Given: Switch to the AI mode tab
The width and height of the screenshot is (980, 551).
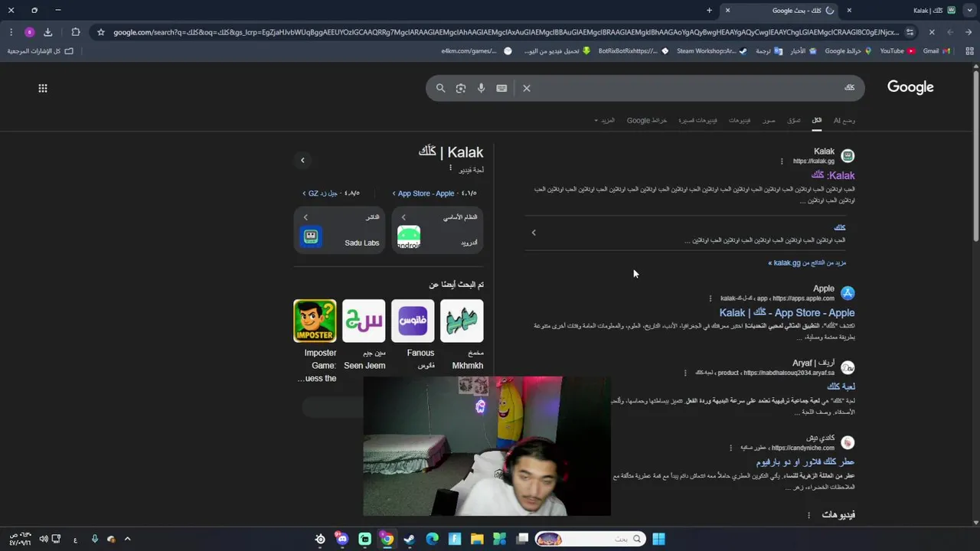Looking at the screenshot, I should tap(844, 120).
